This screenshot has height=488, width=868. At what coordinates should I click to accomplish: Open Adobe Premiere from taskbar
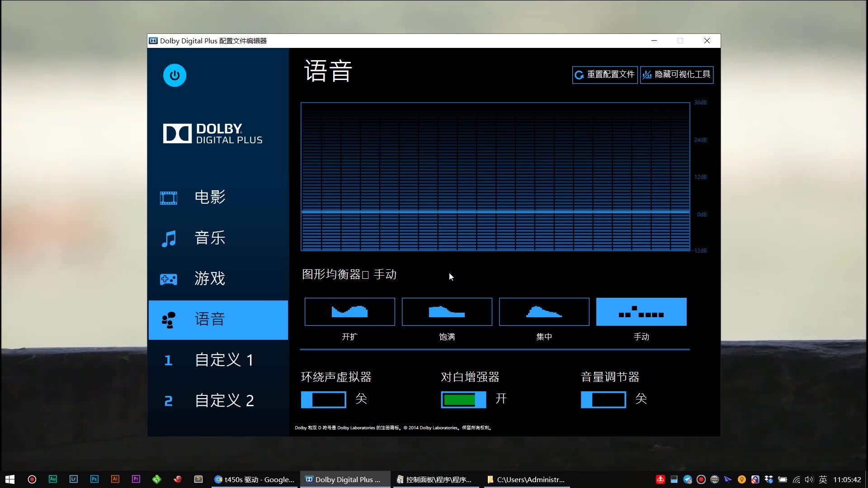(x=136, y=479)
